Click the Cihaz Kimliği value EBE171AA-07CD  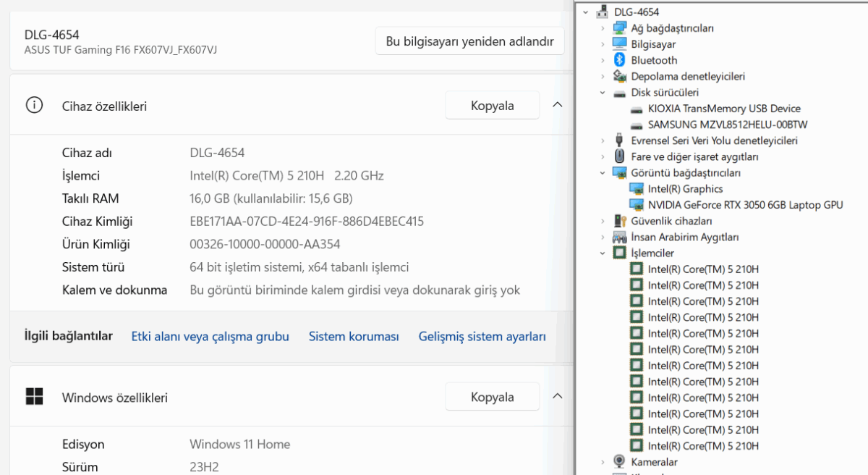307,222
